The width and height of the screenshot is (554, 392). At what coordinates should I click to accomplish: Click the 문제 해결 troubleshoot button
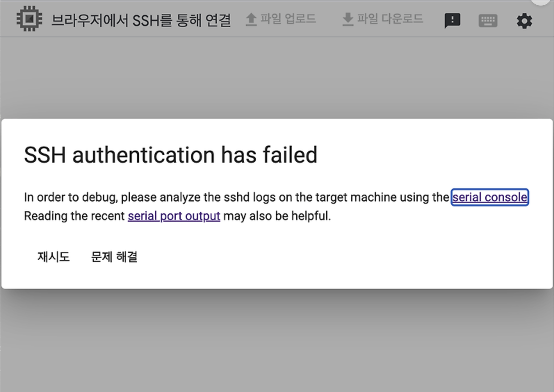[114, 257]
